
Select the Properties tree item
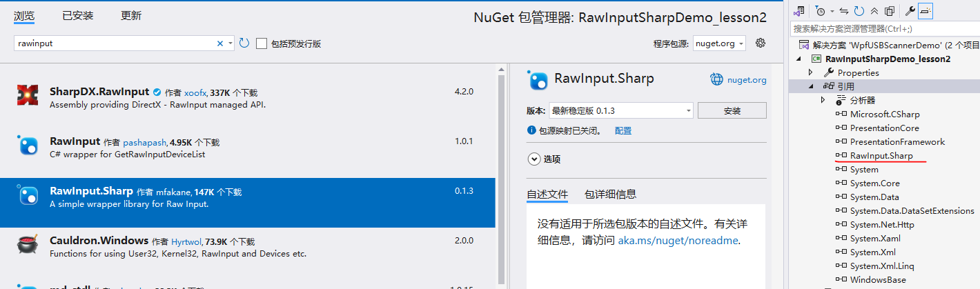pyautogui.click(x=858, y=72)
